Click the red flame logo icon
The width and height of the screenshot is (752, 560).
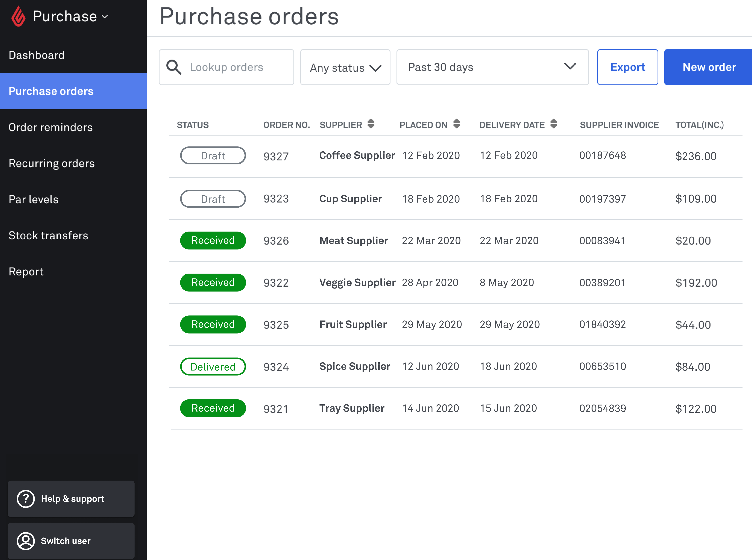[x=18, y=16]
